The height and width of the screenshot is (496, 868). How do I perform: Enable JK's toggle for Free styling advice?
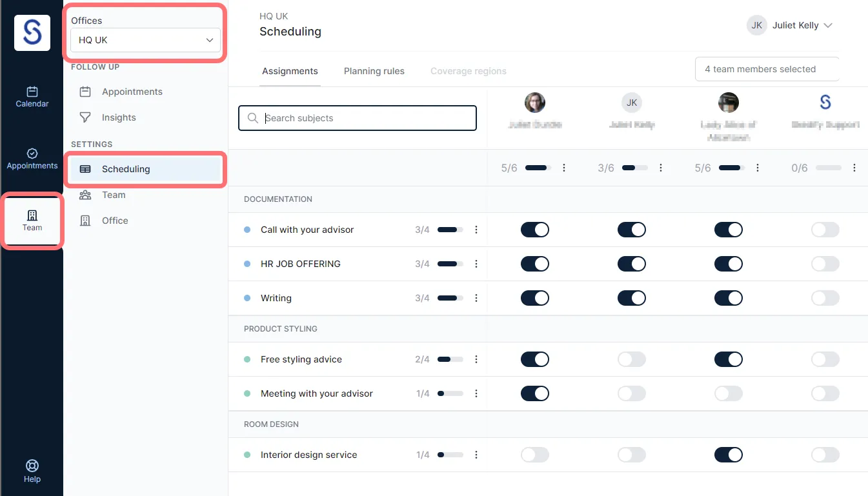point(632,359)
